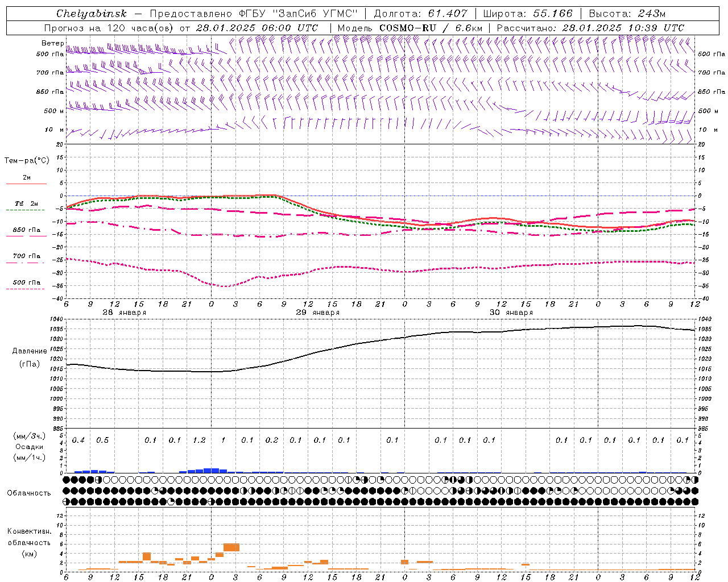This screenshot has width=728, height=582.
Task: Click the Chelyabinsk station title
Action: click(x=91, y=14)
